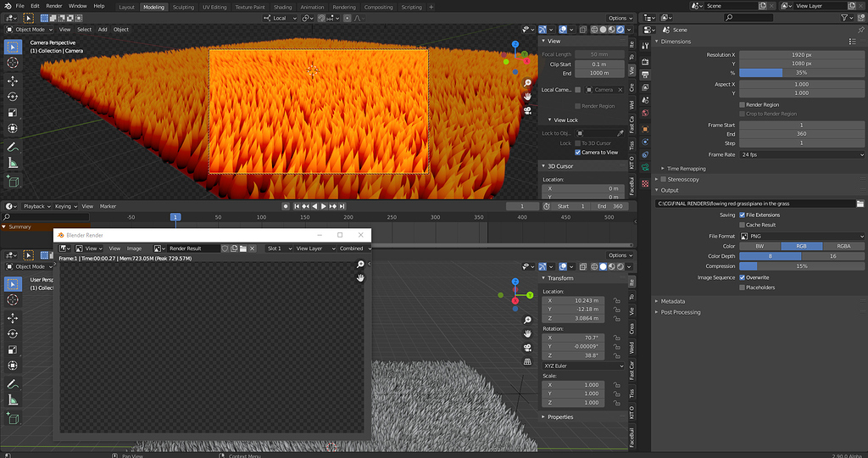This screenshot has height=458, width=868.
Task: Select the Annotate tool in top viewport
Action: 13,147
